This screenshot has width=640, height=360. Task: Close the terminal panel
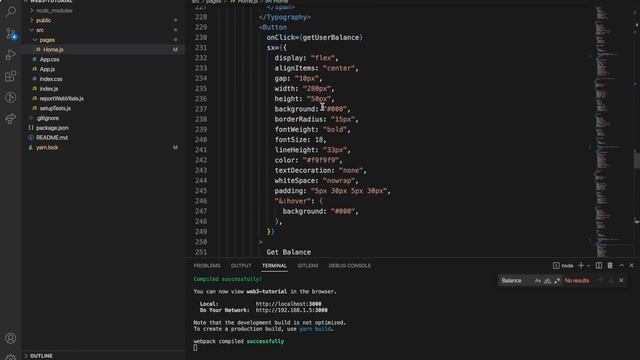click(631, 266)
